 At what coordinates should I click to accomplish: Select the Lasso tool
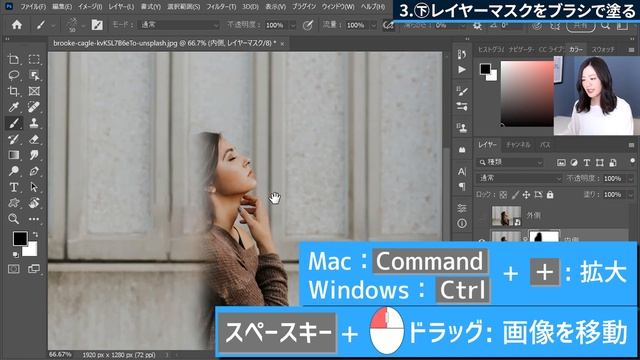13,75
